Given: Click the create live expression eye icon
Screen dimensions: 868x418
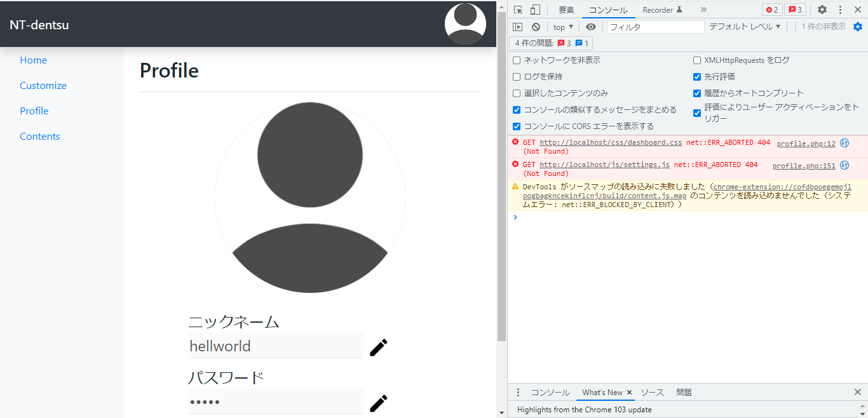Looking at the screenshot, I should (x=591, y=27).
